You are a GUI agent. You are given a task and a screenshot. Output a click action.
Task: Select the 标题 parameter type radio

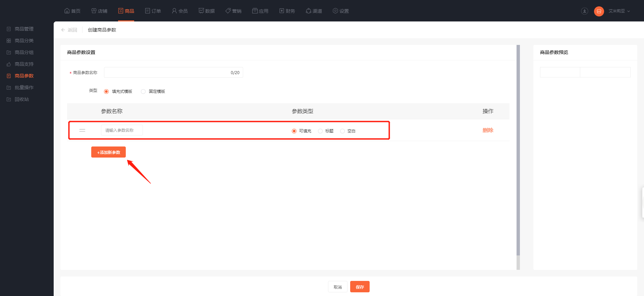pos(320,131)
